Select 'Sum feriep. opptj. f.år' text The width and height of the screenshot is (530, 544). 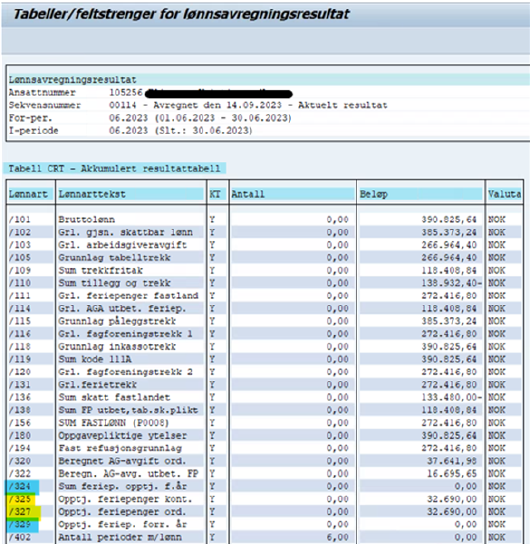122,487
